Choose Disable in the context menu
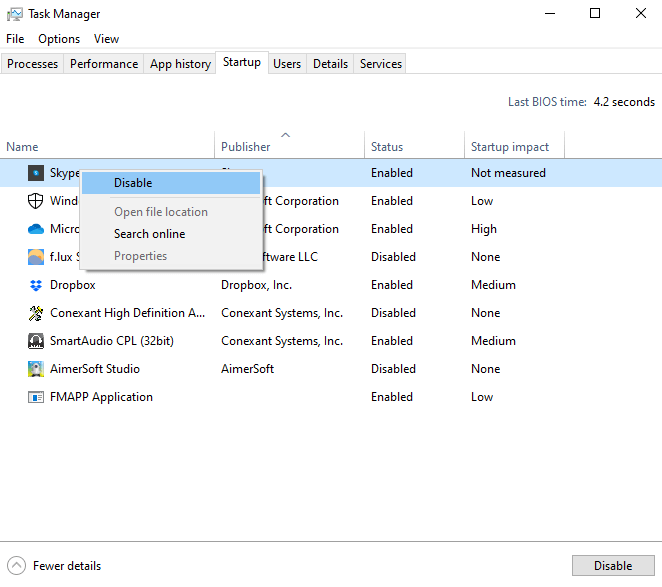The image size is (662, 587). coord(171,183)
